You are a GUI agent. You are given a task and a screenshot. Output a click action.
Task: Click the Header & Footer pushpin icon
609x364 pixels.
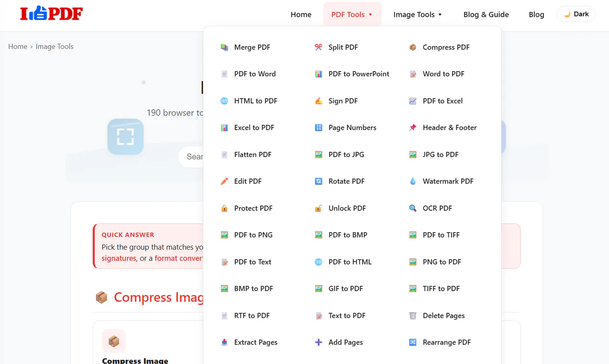[413, 128]
